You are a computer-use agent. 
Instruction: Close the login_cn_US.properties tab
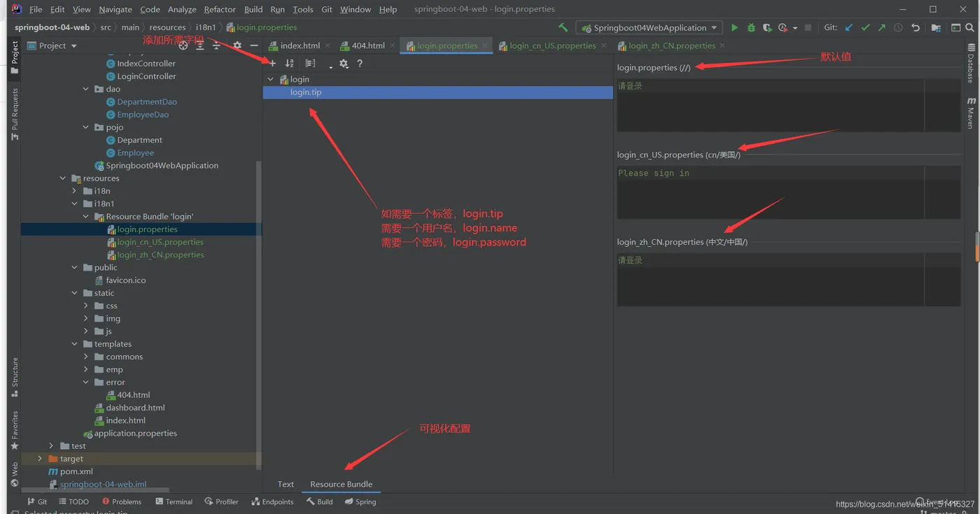tap(604, 45)
